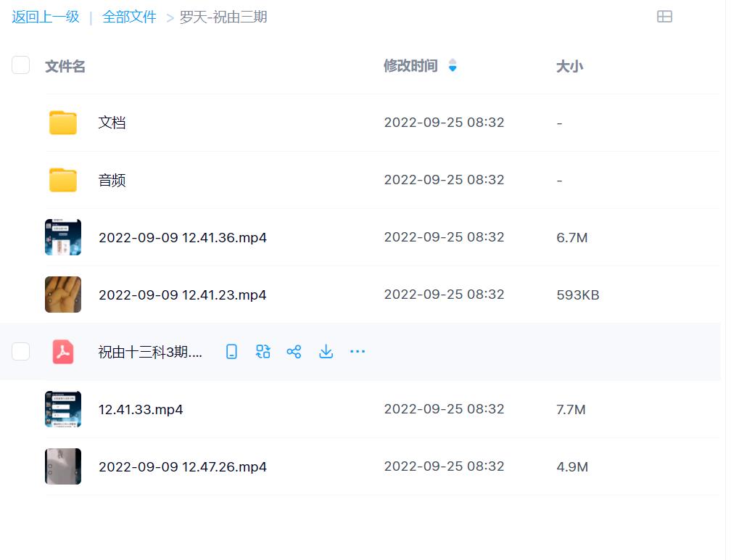731x560 pixels.
Task: Check the checkbox for the PDF row
Action: [x=21, y=351]
